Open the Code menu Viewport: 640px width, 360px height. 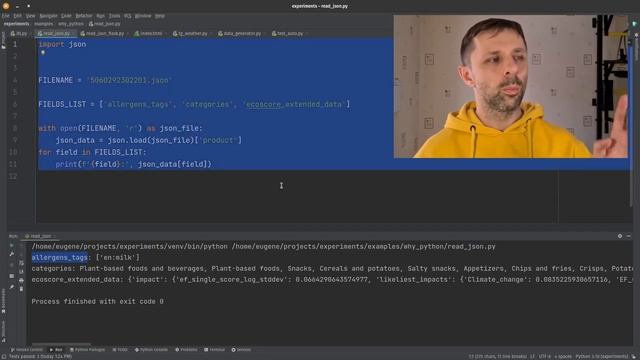tap(66, 16)
